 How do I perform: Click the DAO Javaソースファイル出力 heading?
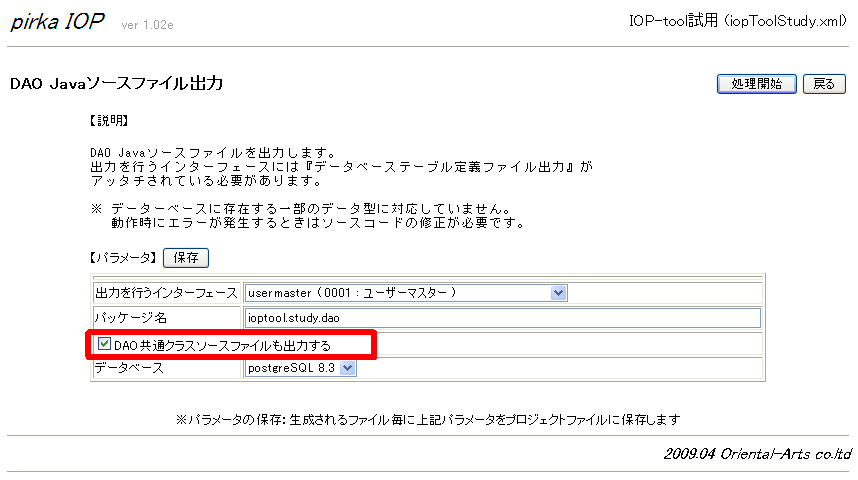tap(116, 84)
